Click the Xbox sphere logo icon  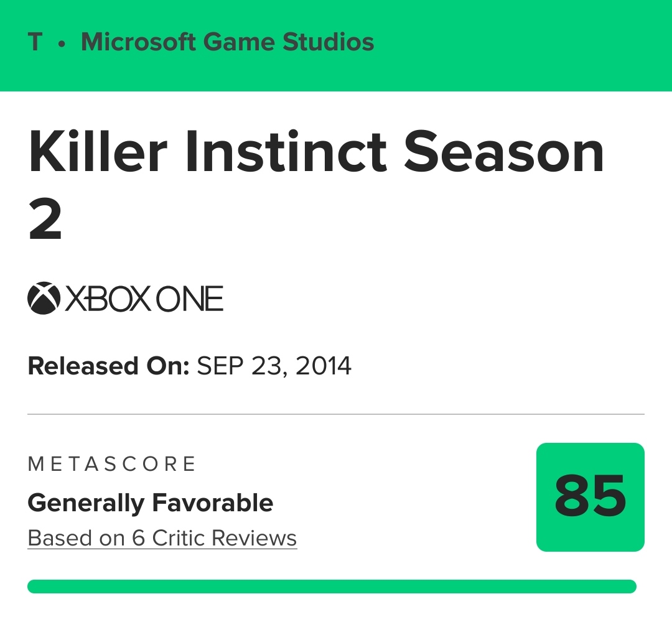tap(43, 299)
